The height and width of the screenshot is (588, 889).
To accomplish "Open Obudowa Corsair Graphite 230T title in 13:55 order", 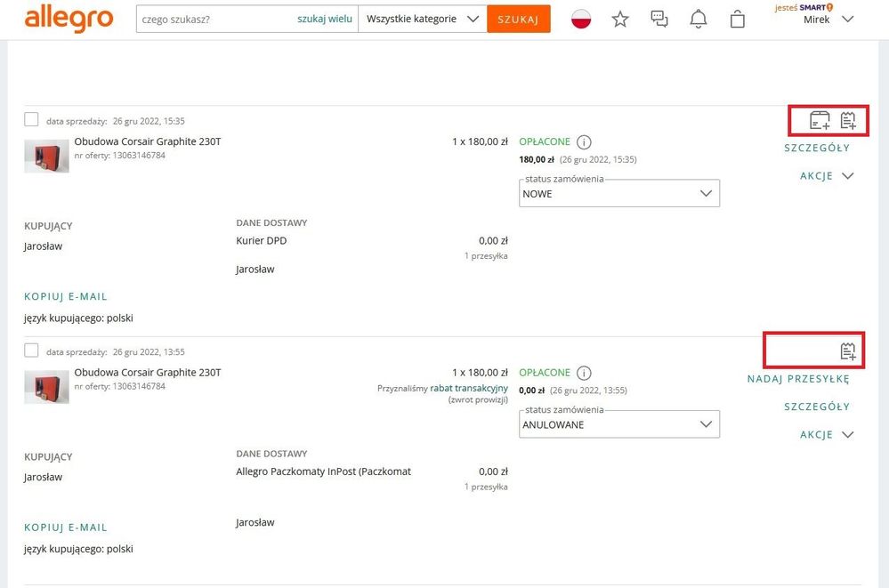I will coord(148,372).
